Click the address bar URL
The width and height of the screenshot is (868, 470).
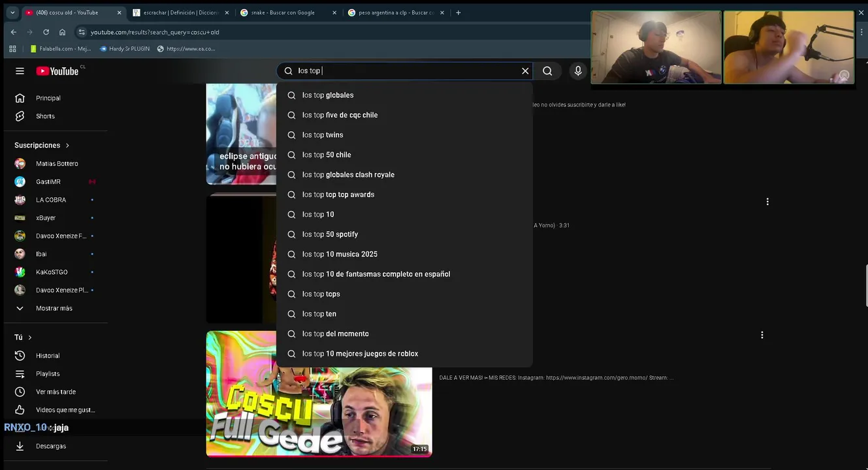(155, 32)
